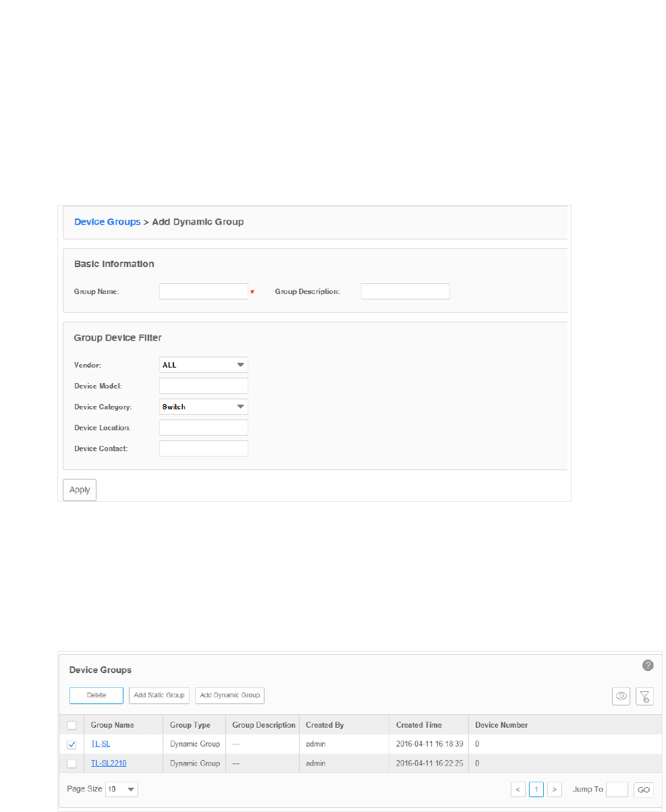Click the help question mark icon

coord(648,666)
